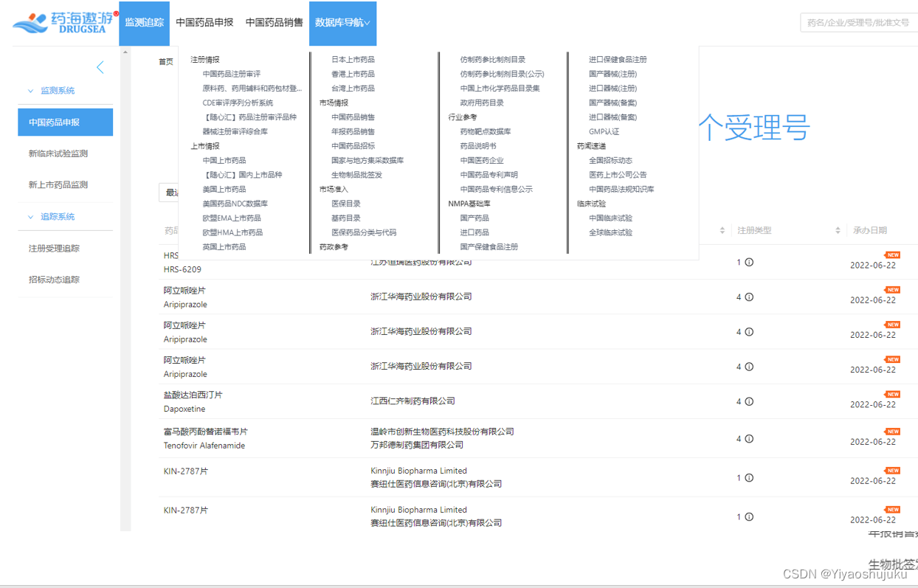Click the Dapoxetine drug name cell

point(184,409)
